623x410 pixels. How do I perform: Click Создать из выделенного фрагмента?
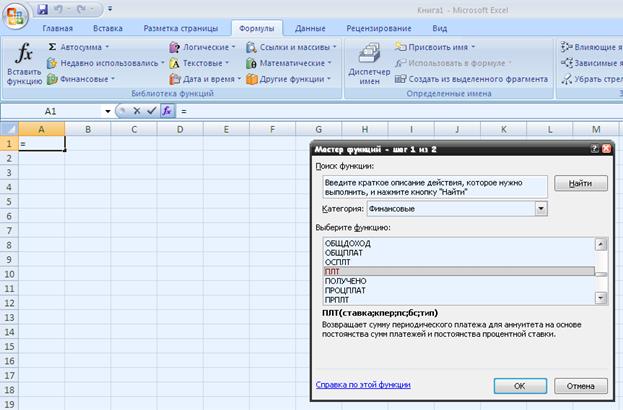471,79
